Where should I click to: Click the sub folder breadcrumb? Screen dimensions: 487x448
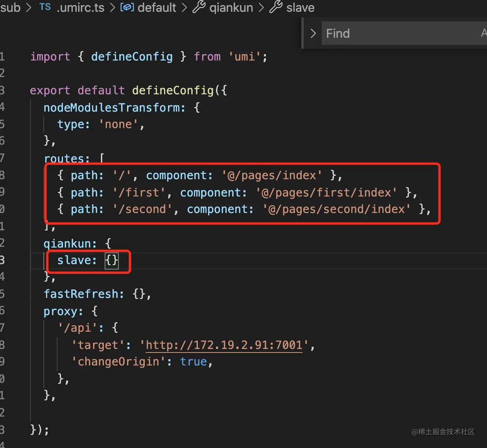pos(10,7)
